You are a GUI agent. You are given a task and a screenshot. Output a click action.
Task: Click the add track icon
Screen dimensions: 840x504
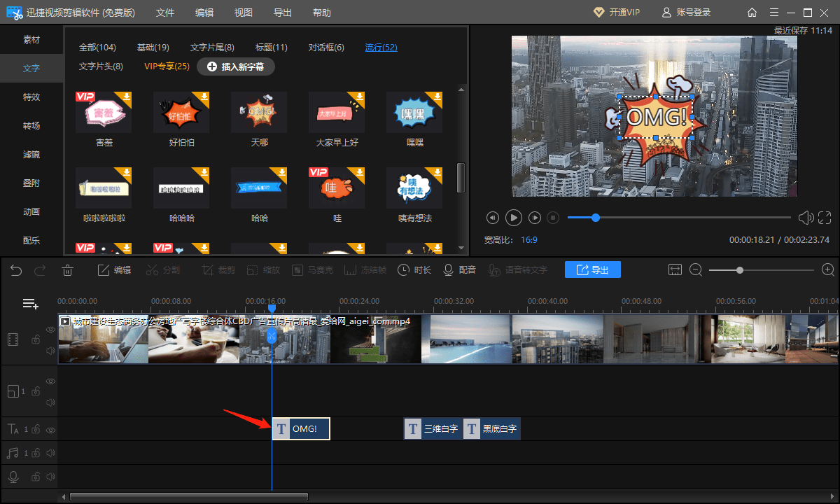click(30, 304)
